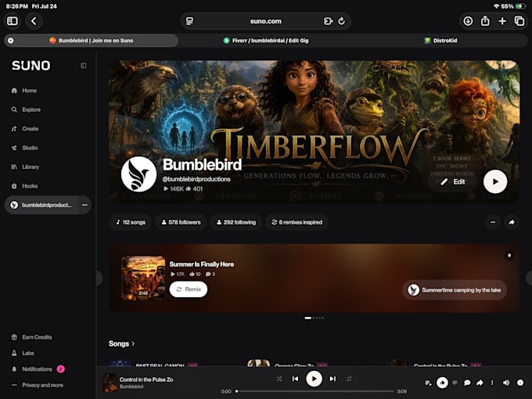
Task: Open the 112 songs pill
Action: pos(131,222)
